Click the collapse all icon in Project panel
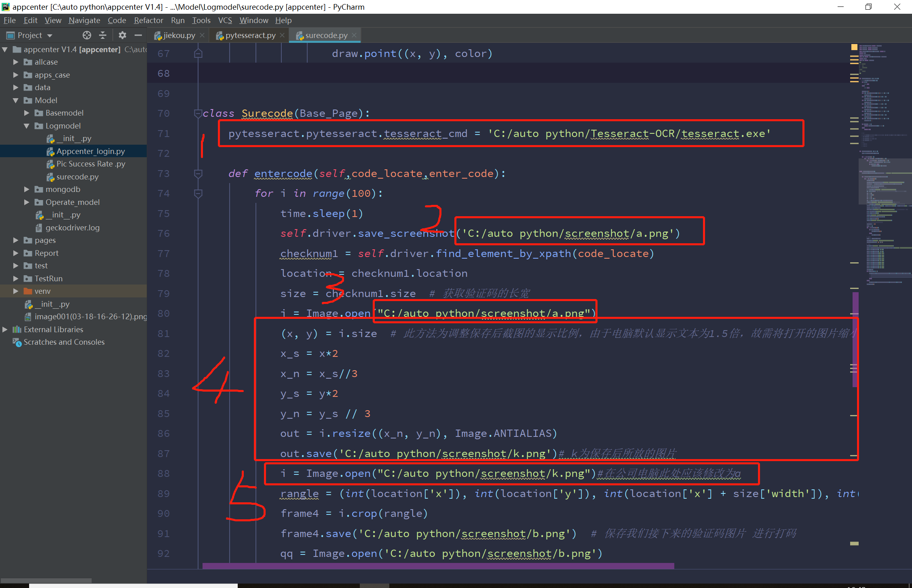The width and height of the screenshot is (912, 588). 103,35
